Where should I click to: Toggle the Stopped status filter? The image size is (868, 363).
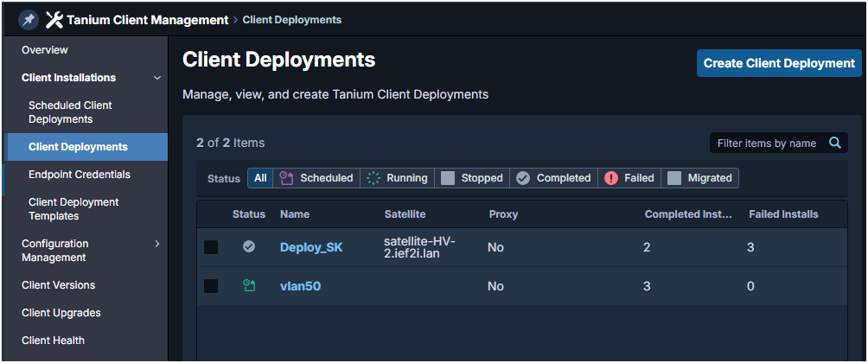tap(472, 178)
